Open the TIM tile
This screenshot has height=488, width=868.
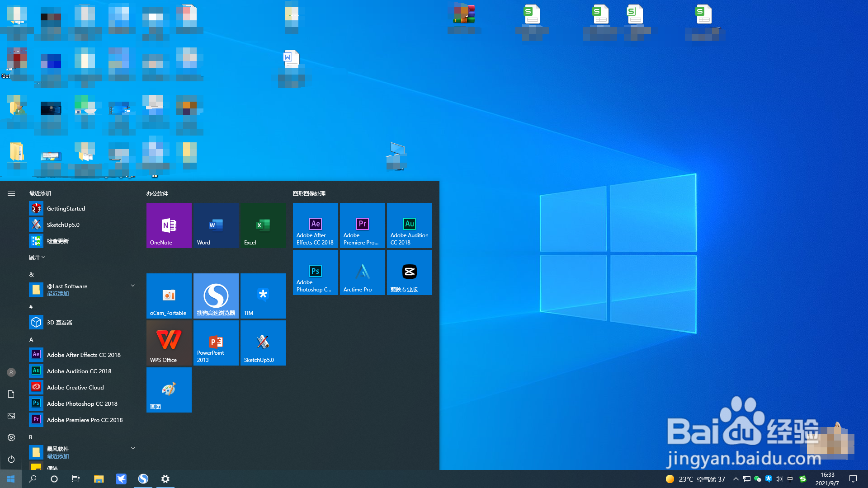[263, 296]
